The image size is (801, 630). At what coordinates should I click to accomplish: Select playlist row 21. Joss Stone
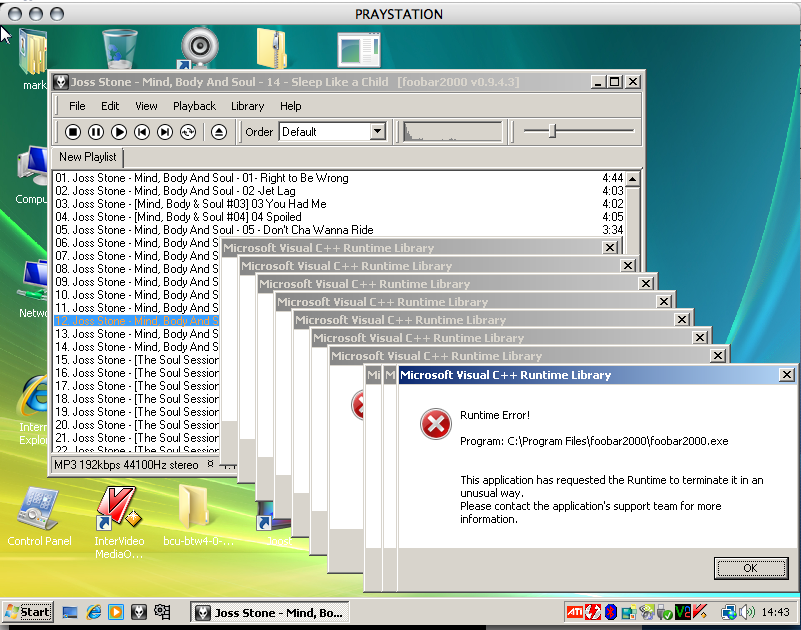[x=136, y=438]
